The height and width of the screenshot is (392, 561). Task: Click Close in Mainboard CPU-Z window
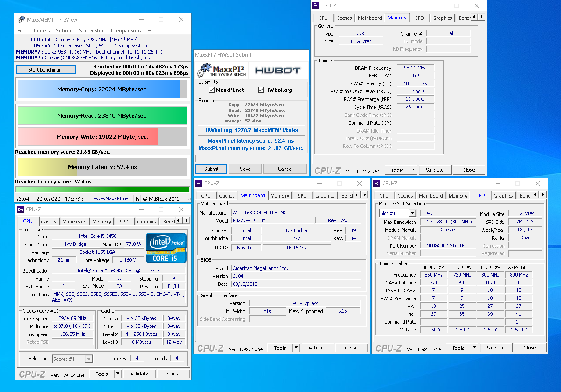tap(351, 348)
